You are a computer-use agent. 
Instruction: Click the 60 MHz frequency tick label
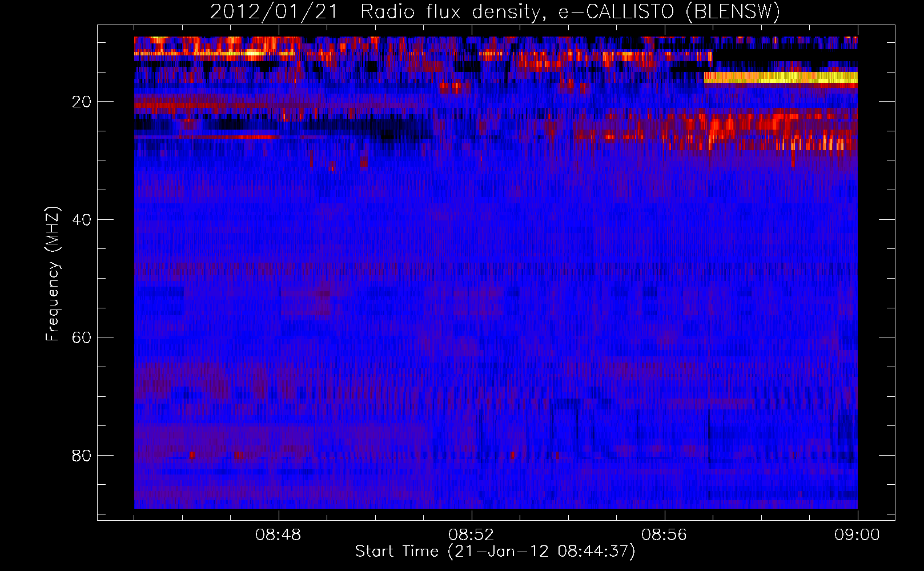82,337
